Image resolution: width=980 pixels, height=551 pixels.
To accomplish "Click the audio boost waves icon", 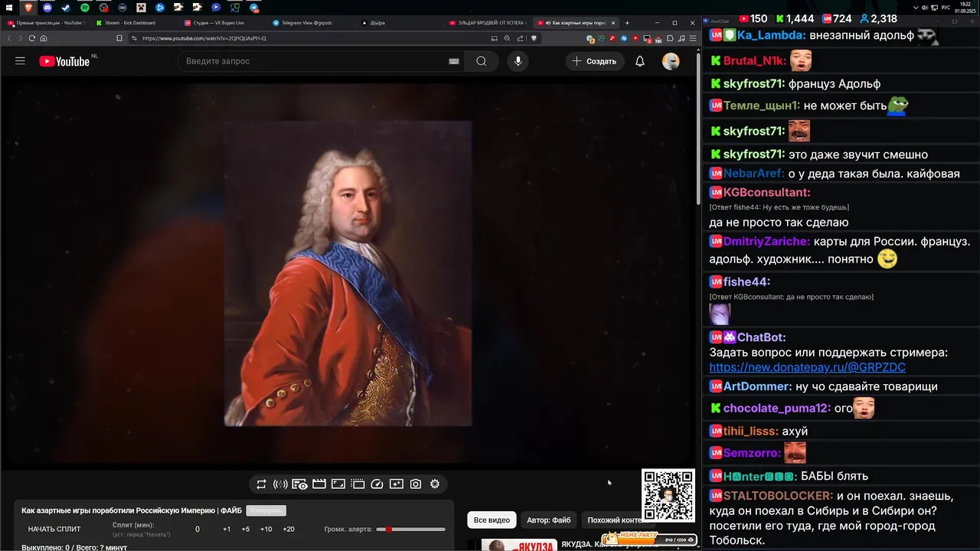I will (280, 484).
